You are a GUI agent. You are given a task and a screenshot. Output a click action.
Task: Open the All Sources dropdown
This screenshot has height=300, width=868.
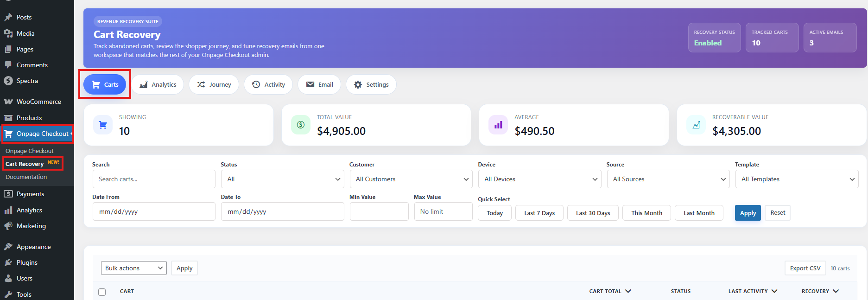point(668,179)
